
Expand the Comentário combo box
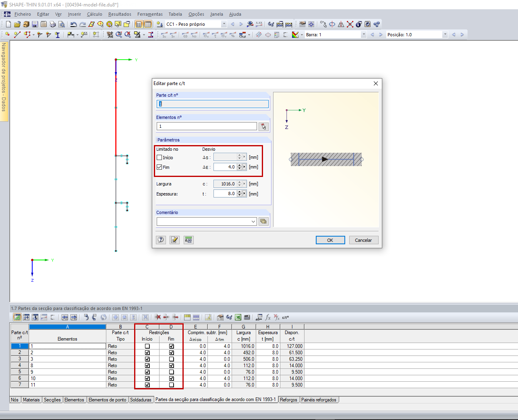click(253, 221)
